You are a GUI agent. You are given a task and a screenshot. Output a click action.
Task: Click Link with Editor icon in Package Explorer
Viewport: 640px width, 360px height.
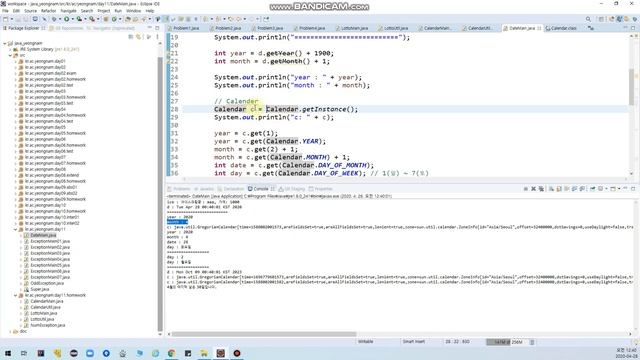point(139,37)
